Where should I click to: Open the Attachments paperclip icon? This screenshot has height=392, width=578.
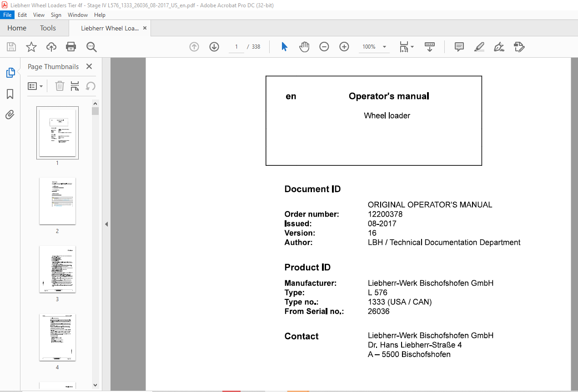tap(10, 114)
